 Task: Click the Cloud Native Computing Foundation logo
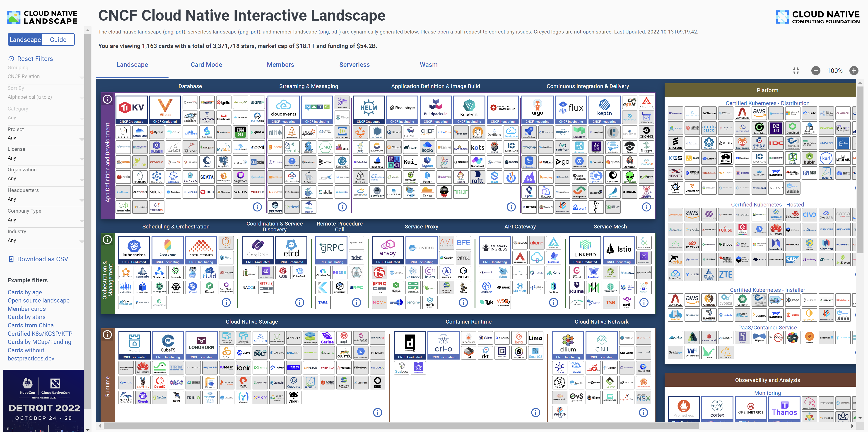pyautogui.click(x=817, y=17)
